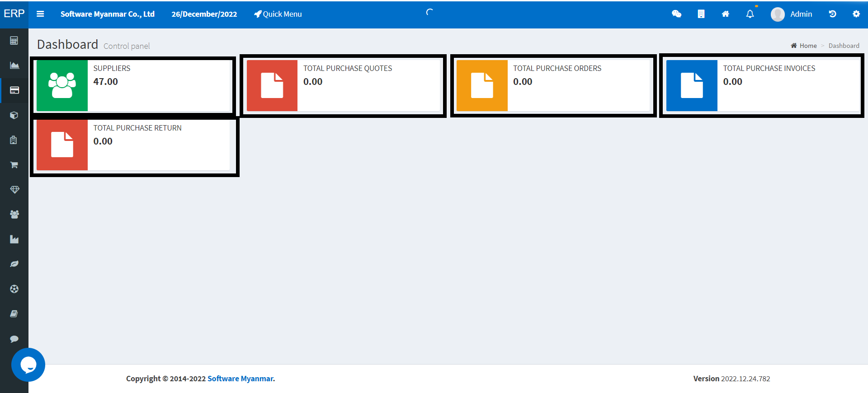
Task: Click the red Purchase Return document icon
Action: (x=62, y=145)
